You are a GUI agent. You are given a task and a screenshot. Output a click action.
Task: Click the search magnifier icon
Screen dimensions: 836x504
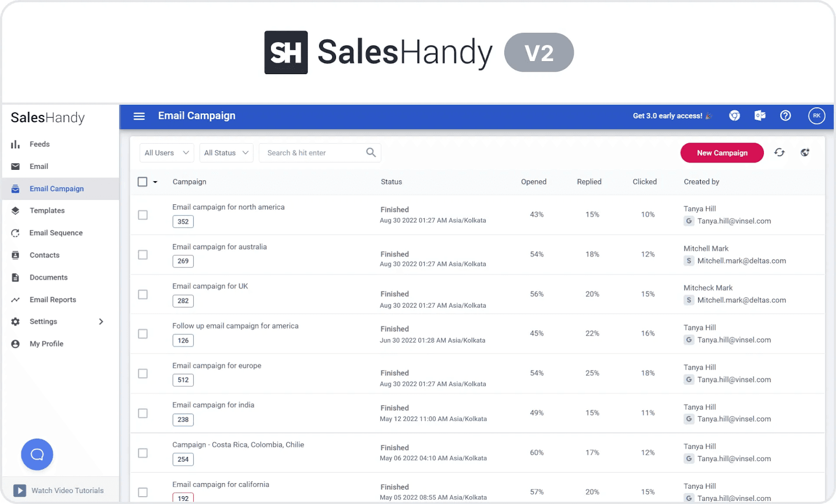[x=371, y=153]
